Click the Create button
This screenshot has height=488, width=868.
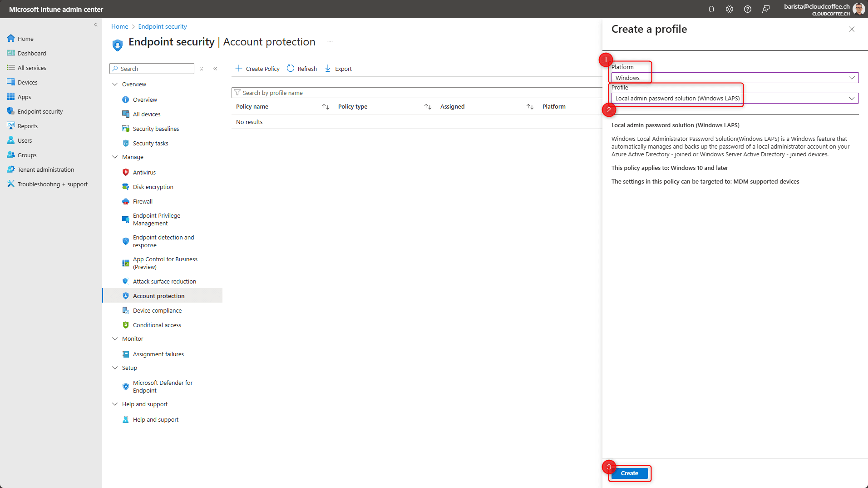pos(629,473)
